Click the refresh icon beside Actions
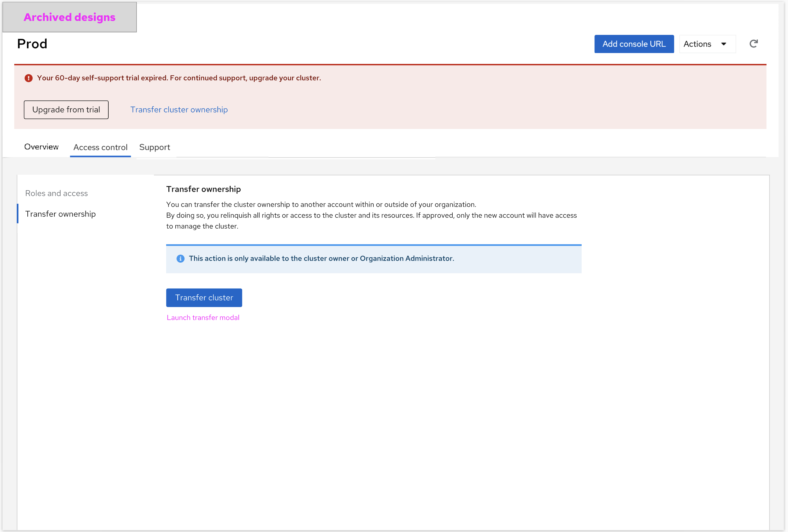Image resolution: width=788 pixels, height=532 pixels. [753, 44]
